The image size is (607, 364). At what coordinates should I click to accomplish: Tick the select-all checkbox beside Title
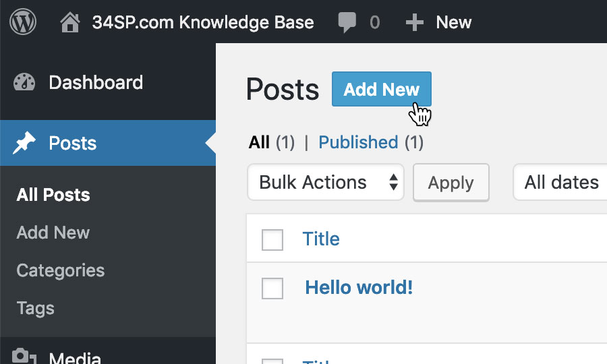[x=272, y=240]
